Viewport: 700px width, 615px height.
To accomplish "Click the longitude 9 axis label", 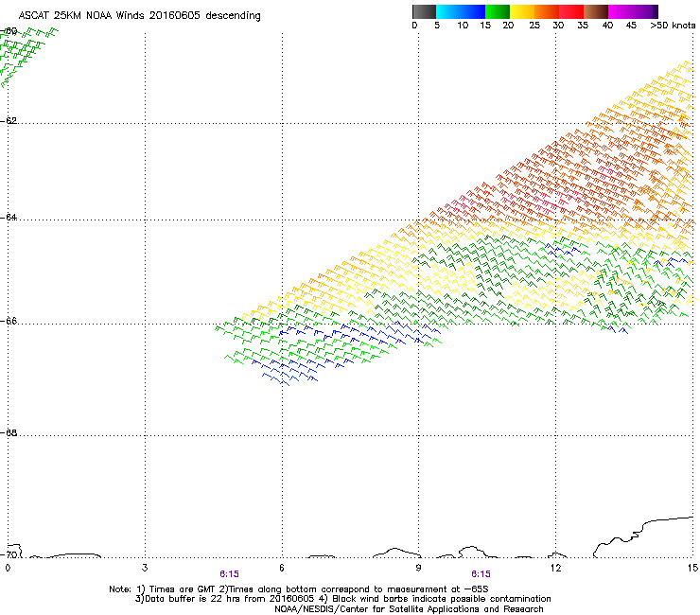I will [x=419, y=568].
